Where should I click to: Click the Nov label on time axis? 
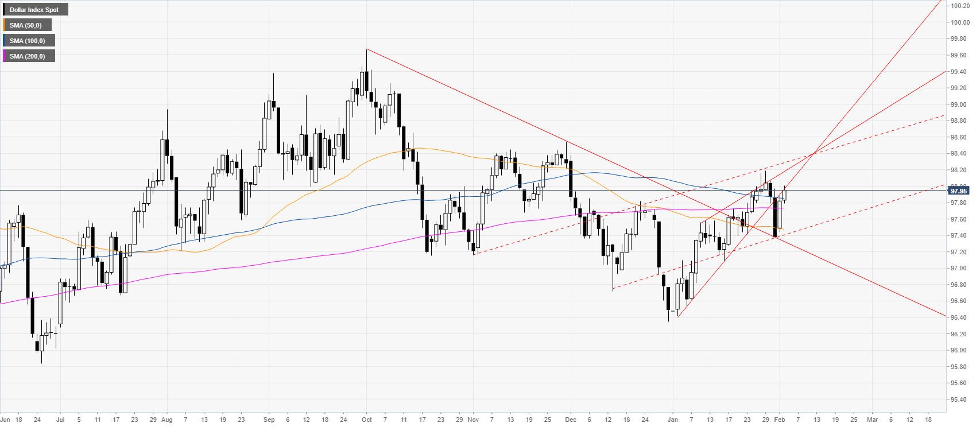pos(473,420)
